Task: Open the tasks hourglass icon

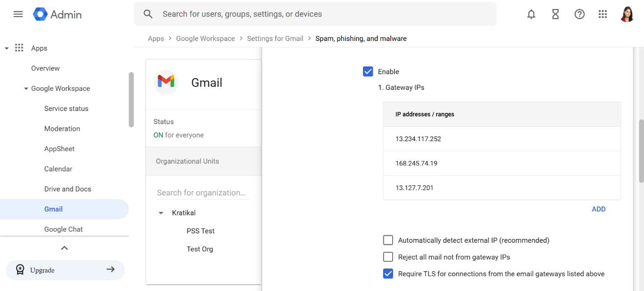Action: (555, 14)
